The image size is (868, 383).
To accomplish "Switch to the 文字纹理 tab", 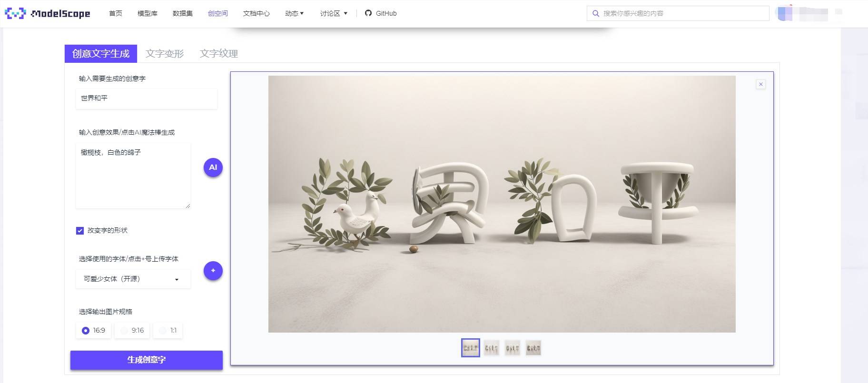I will 218,54.
